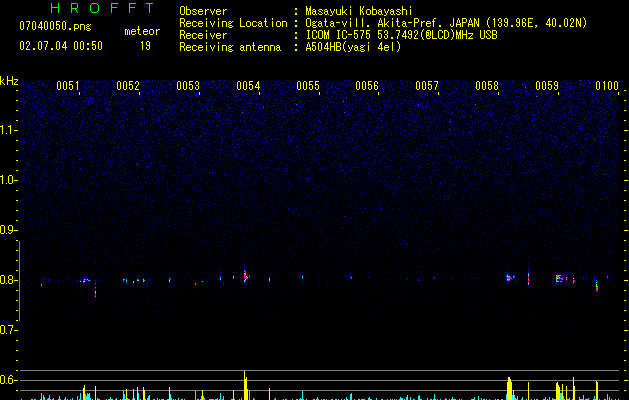The image size is (629, 400).
Task: Click the meteor count label
Action: click(142, 31)
